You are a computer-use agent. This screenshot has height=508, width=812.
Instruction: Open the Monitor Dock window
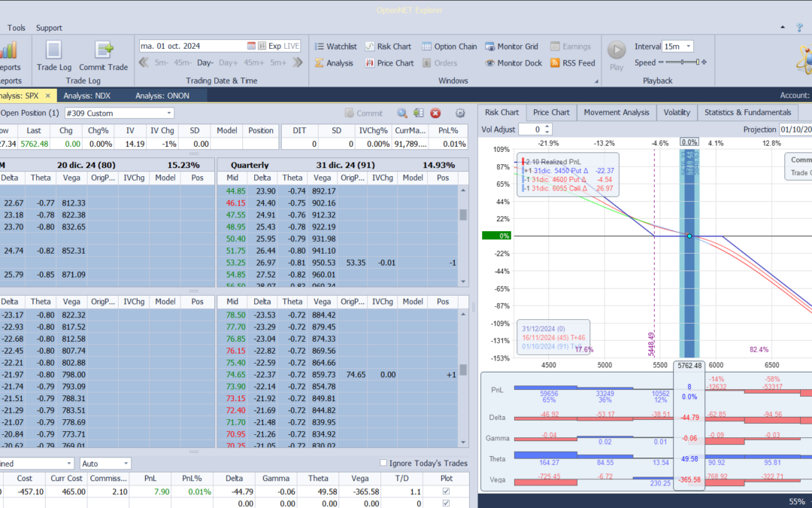[x=514, y=62]
